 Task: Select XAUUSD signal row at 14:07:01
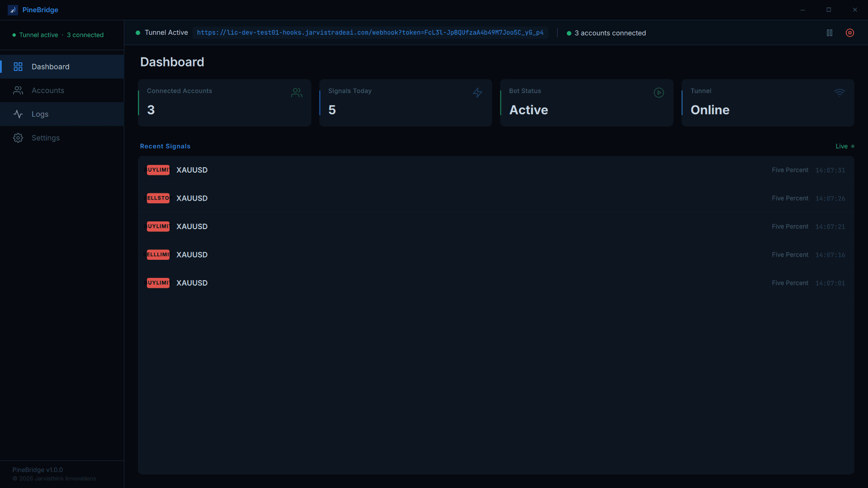496,283
